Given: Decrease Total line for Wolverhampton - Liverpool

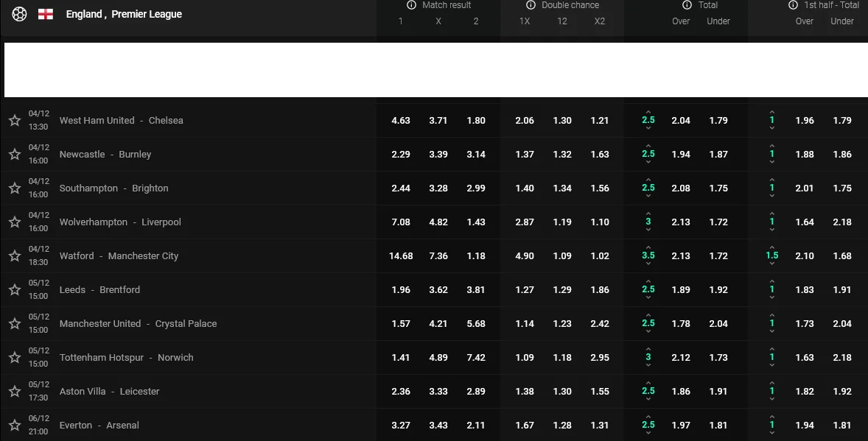Looking at the screenshot, I should [648, 230].
